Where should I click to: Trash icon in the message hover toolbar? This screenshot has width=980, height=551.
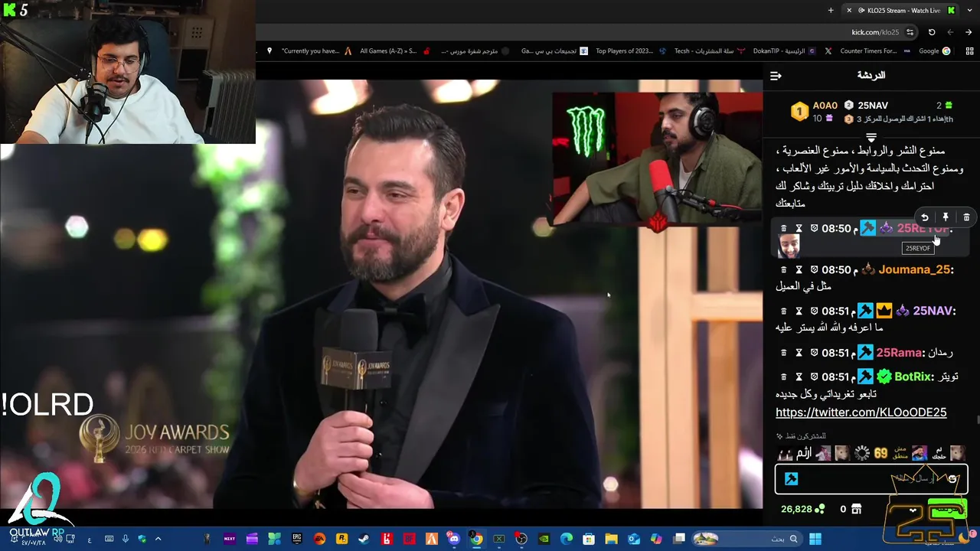click(x=966, y=218)
